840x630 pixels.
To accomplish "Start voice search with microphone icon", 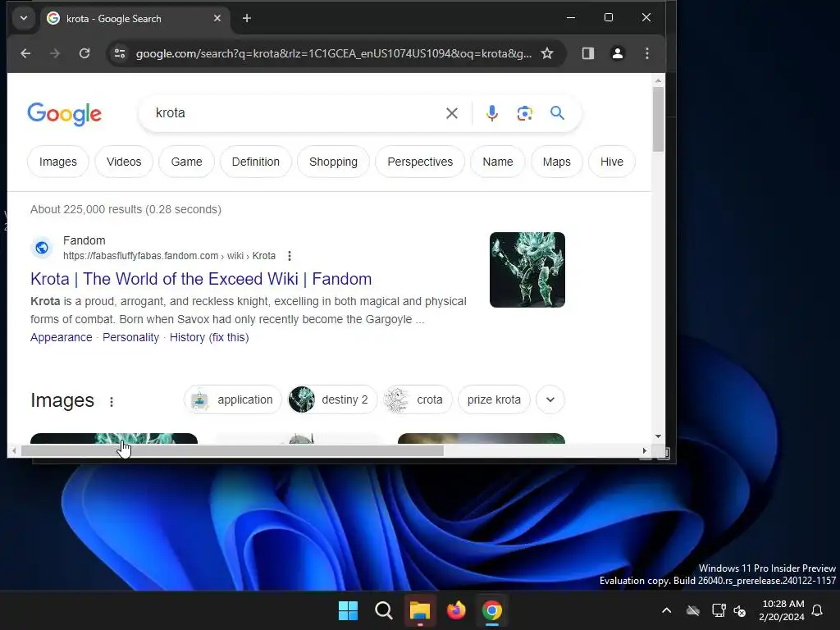I will pos(492,113).
